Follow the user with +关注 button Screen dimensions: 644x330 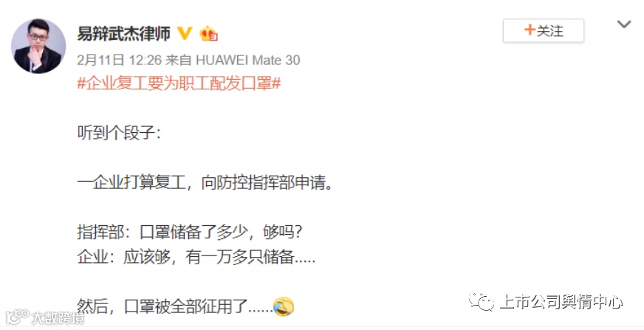tap(544, 31)
